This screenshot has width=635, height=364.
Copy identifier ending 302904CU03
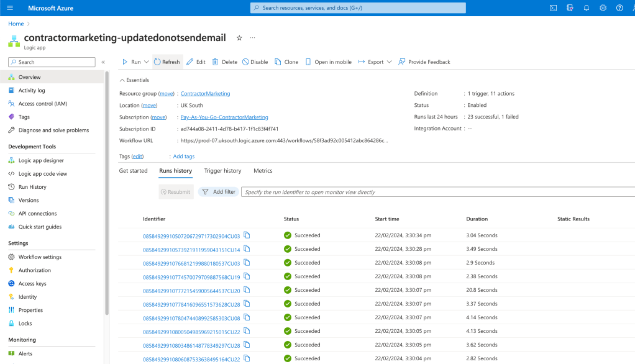pyautogui.click(x=247, y=235)
